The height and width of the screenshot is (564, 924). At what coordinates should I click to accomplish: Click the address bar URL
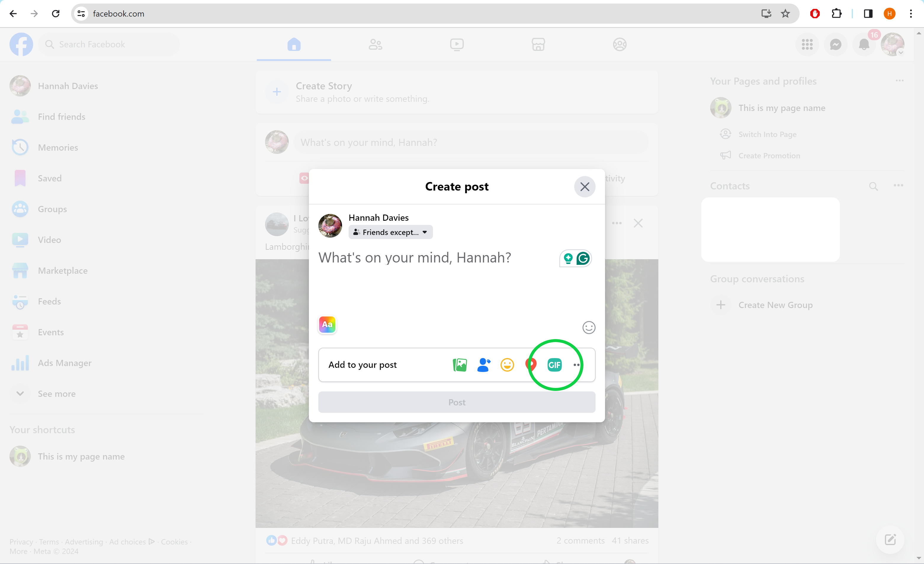pos(118,14)
